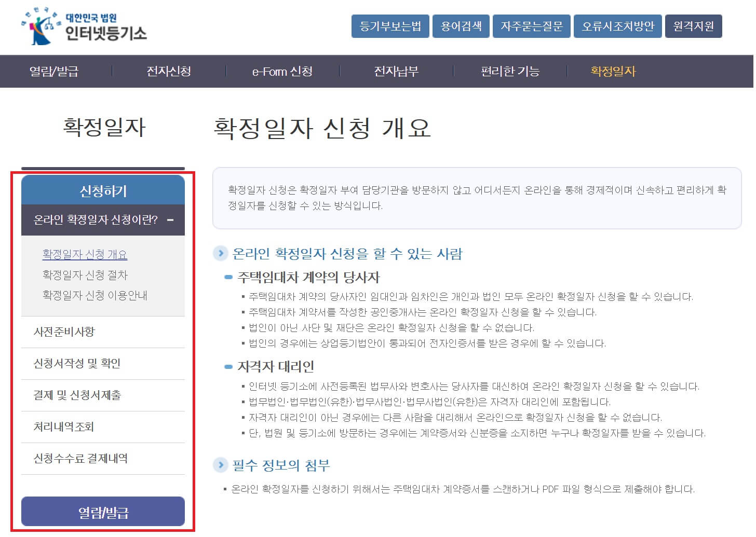Image resolution: width=756 pixels, height=537 pixels.
Task: Click the arrow icon before 온라인 확정일자 신청을 할 수 있는 사람
Action: [220, 254]
